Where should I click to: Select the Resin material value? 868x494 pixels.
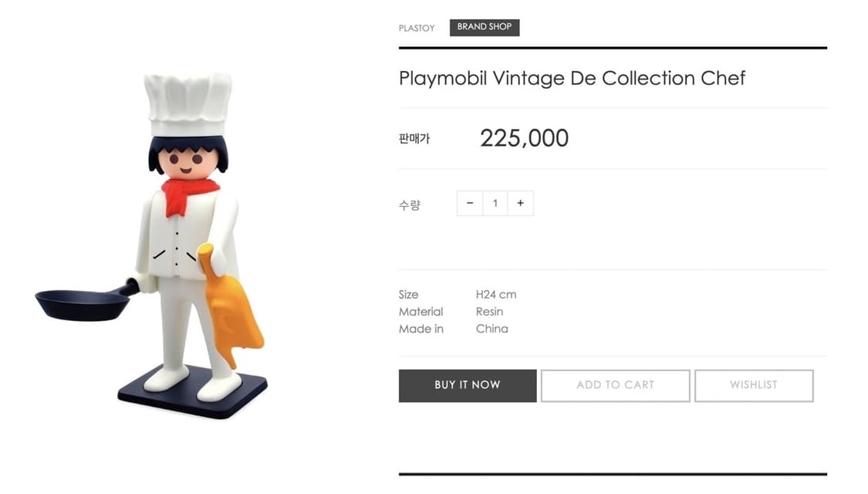point(489,312)
